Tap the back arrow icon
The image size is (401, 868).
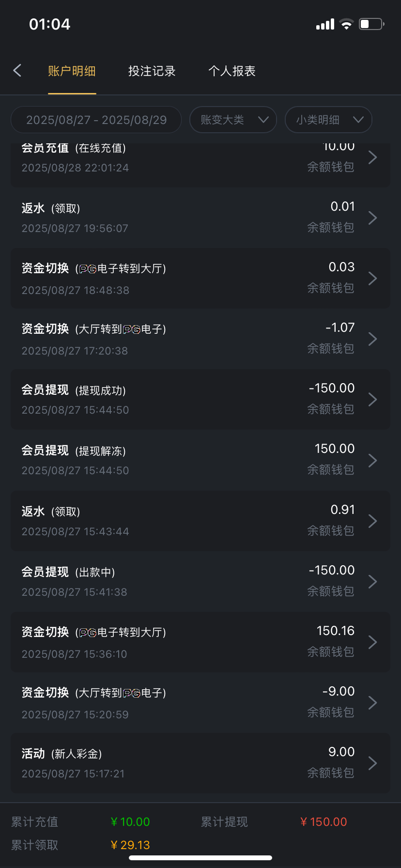[17, 71]
